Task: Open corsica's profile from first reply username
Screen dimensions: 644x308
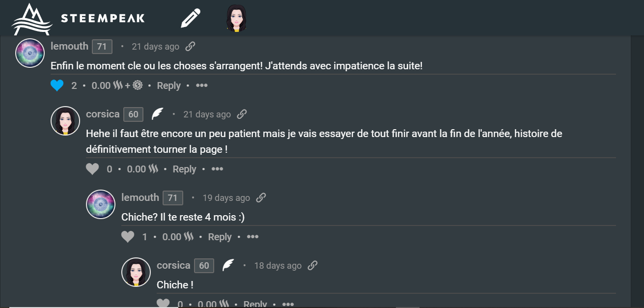Action: click(103, 114)
